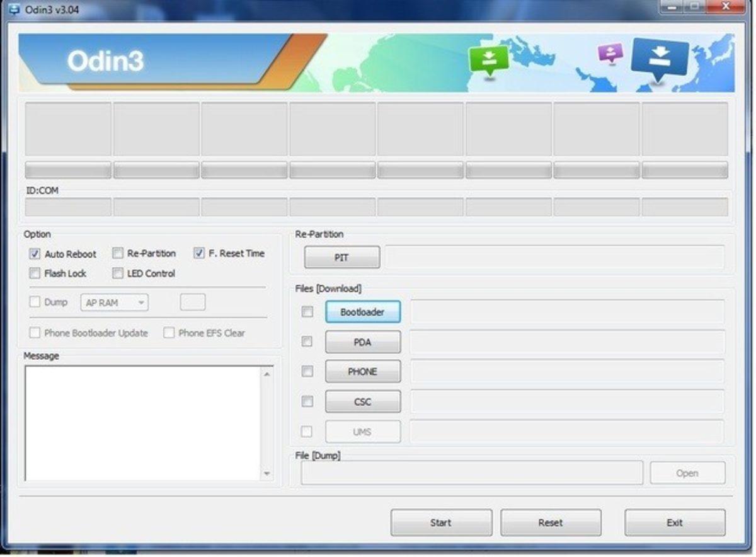
Task: Uncheck the Auto Reboot option
Action: [x=35, y=254]
